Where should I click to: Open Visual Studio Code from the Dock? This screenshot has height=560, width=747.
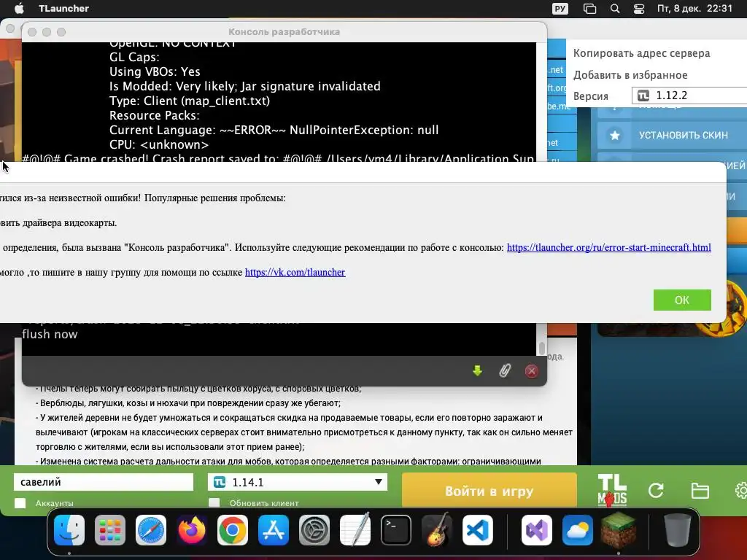(x=478, y=529)
